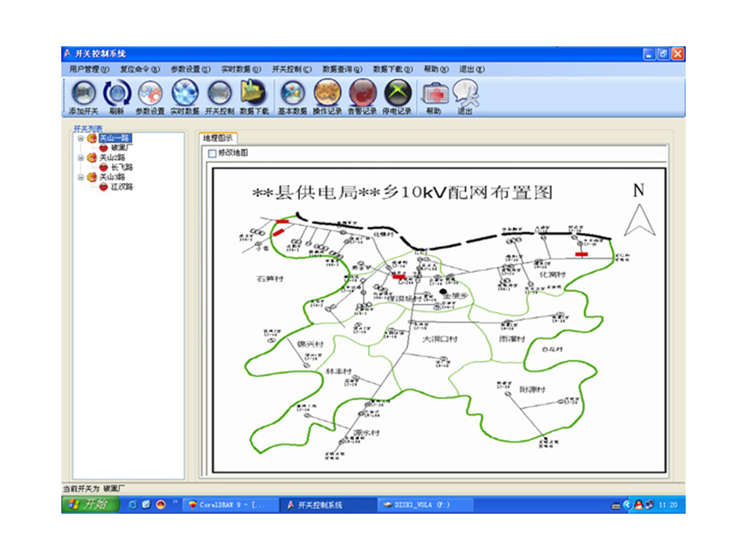The height and width of the screenshot is (560, 747).
Task: Click the 雨潭村 label on map
Action: click(512, 339)
